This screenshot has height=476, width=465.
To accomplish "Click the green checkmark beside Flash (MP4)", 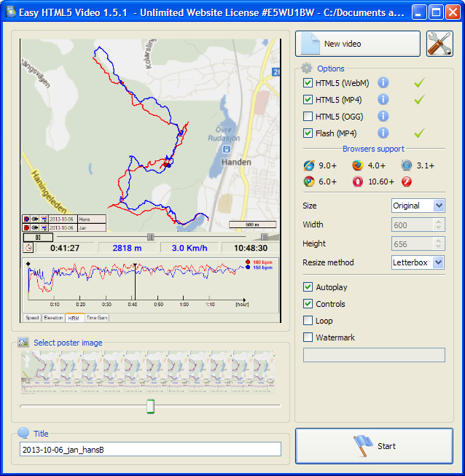I will coord(419,133).
